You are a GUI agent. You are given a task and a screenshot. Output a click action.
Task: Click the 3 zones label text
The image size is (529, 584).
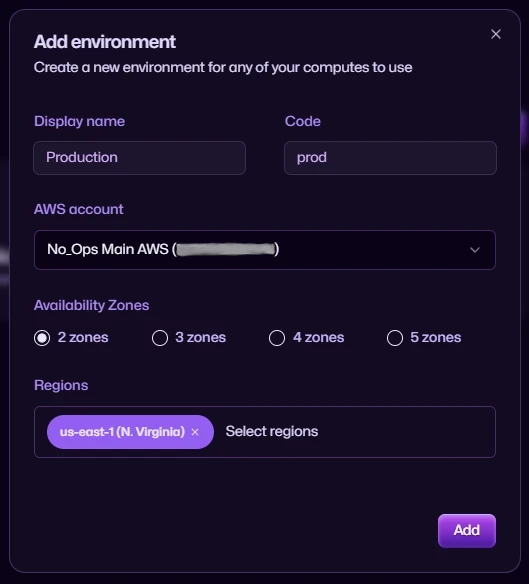200,337
